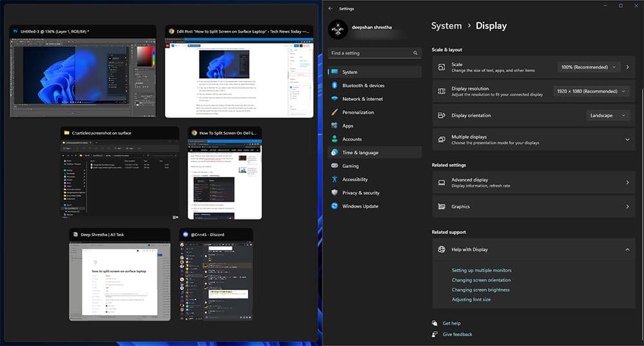The height and width of the screenshot is (346, 644).
Task: Click the System monitor icon in sidebar
Action: (x=335, y=72)
